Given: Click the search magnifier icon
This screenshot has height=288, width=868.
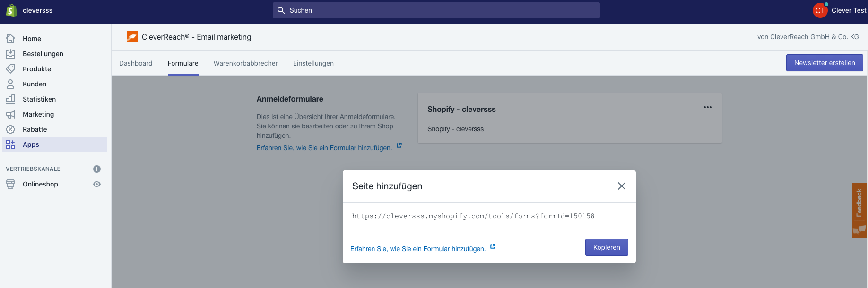Looking at the screenshot, I should (281, 10).
